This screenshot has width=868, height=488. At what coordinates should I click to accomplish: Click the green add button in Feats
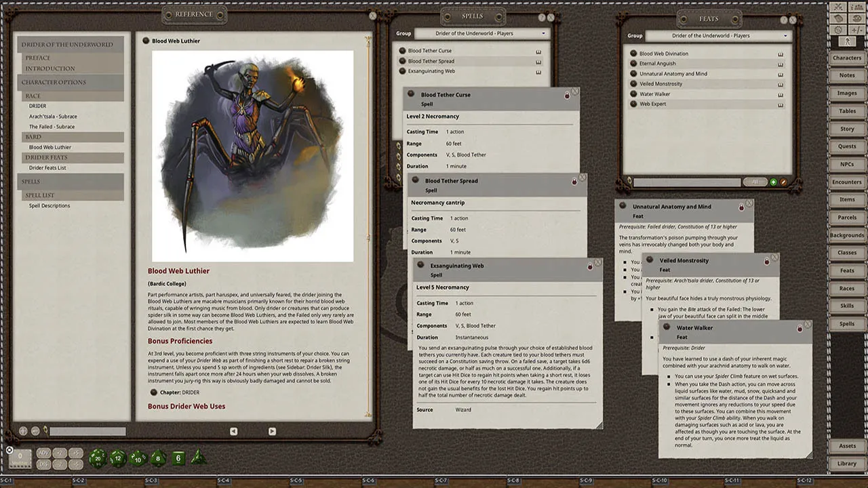[773, 182]
